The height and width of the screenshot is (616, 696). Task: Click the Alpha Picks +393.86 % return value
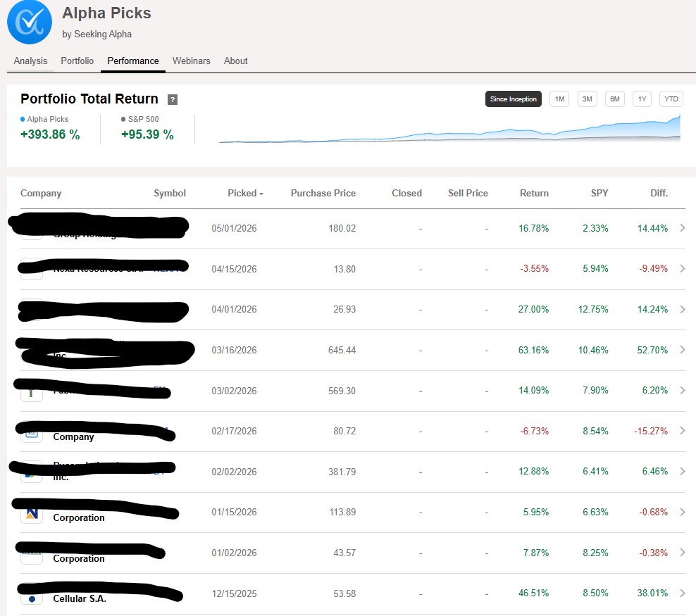click(x=50, y=134)
